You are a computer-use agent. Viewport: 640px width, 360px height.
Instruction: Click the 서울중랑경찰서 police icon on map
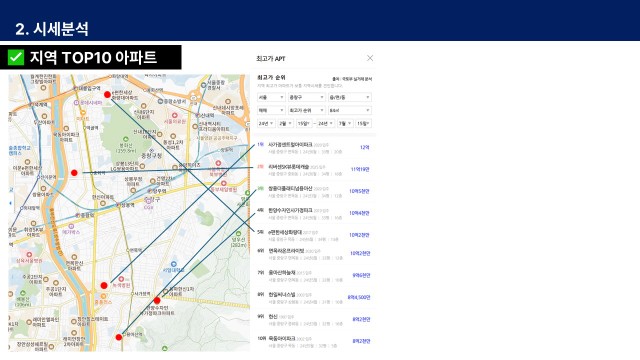tap(203, 85)
